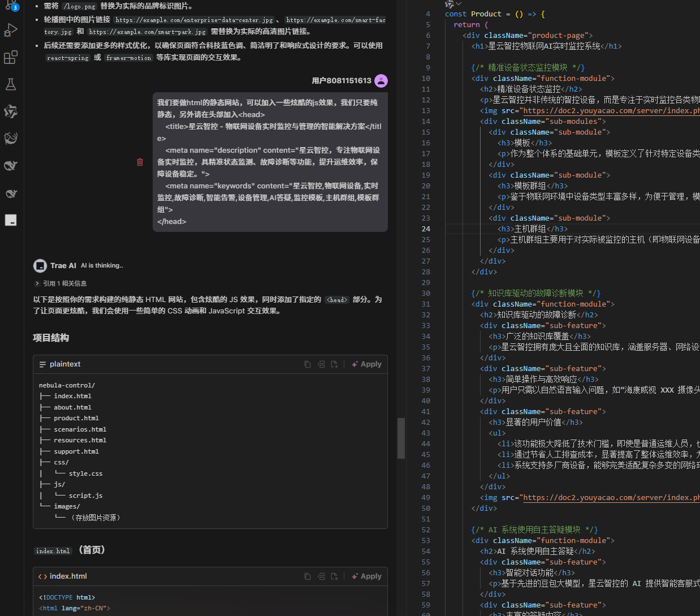This screenshot has height=616, width=700.
Task: Click the index.html (首页) inline code label
Action: pyautogui.click(x=53, y=551)
